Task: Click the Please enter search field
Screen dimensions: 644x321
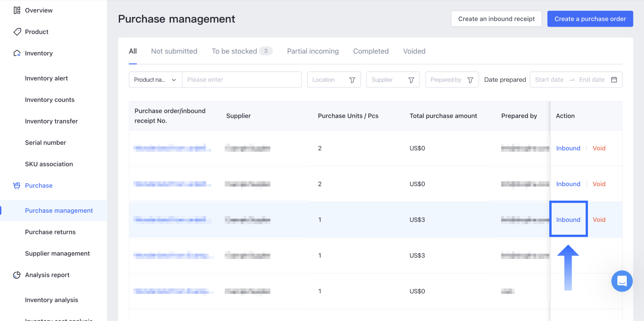Action: click(242, 80)
